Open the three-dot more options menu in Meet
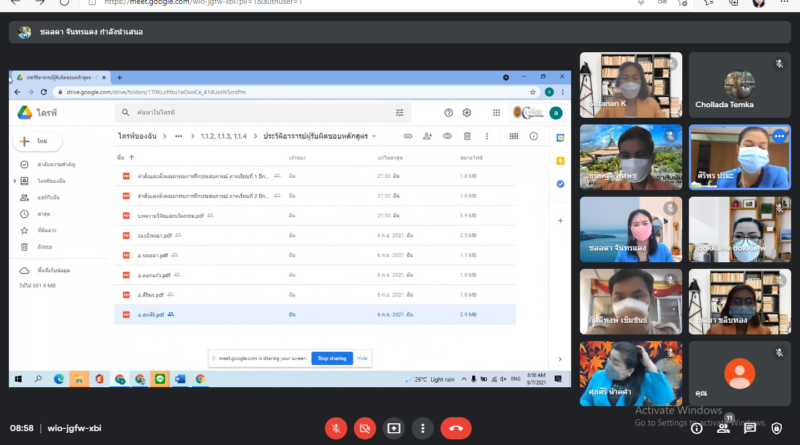Viewport: 800px width, 445px height. [x=424, y=428]
